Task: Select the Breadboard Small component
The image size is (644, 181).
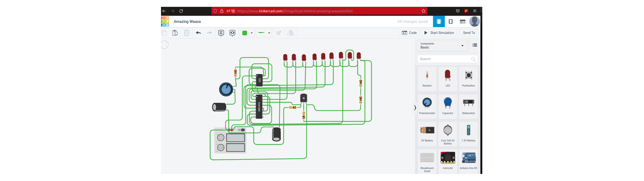Action: pyautogui.click(x=427, y=161)
